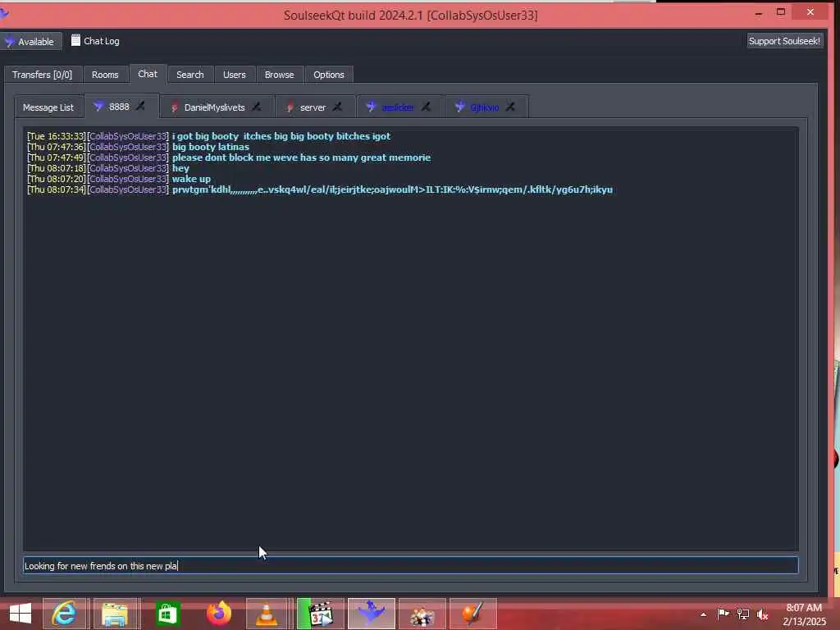Open the Windows Store taskbar icon

(x=167, y=614)
